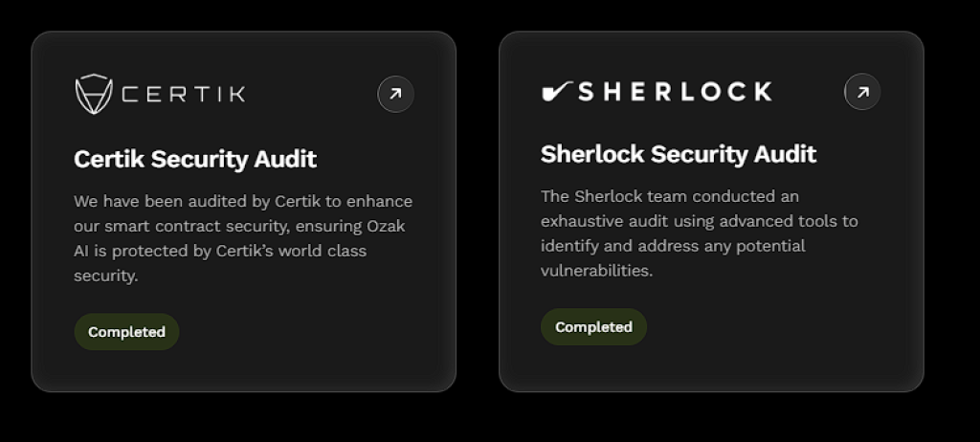Click the Certik audit description paragraph

(243, 238)
